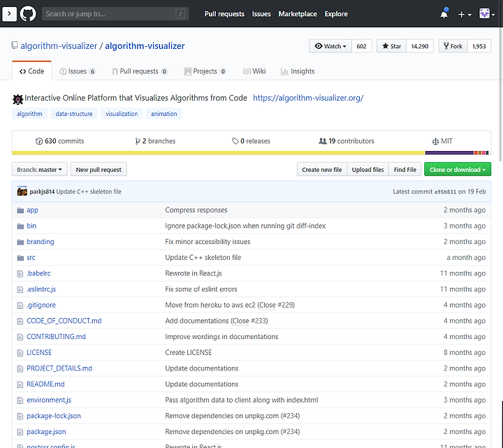Open the repository Pull requests tab
Image resolution: width=503 pixels, height=448 pixels.
tap(140, 71)
